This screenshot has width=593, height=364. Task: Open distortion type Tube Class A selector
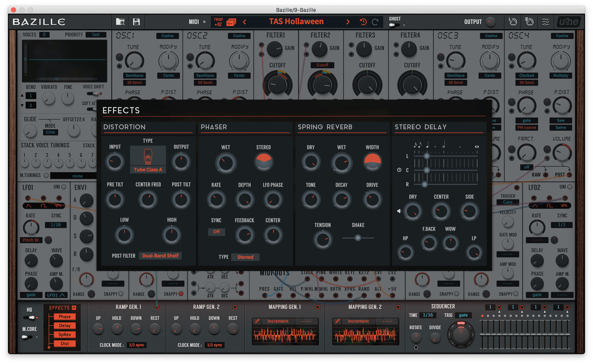(x=148, y=169)
